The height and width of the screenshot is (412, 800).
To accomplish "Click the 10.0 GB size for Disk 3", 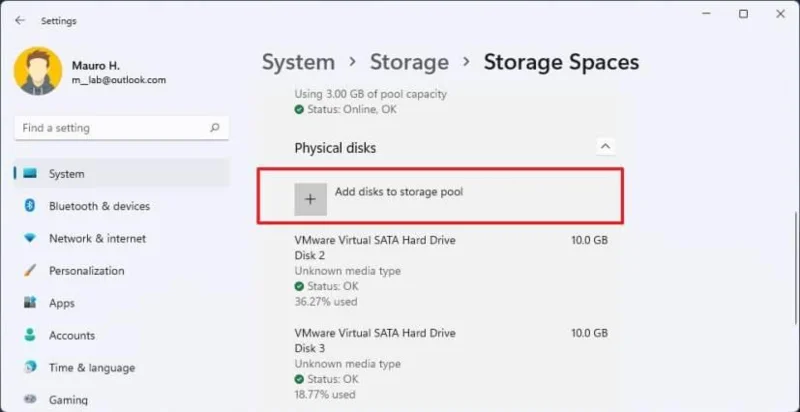I will (x=589, y=333).
